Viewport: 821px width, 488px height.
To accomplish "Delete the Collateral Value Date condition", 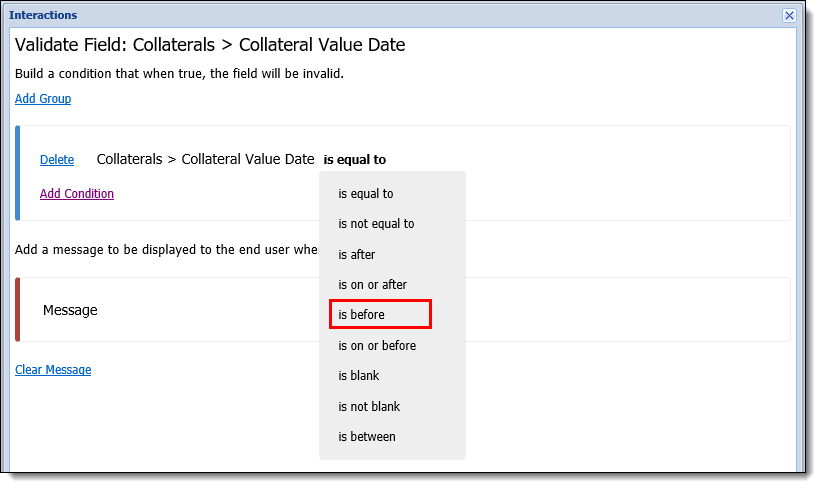I will (x=57, y=160).
